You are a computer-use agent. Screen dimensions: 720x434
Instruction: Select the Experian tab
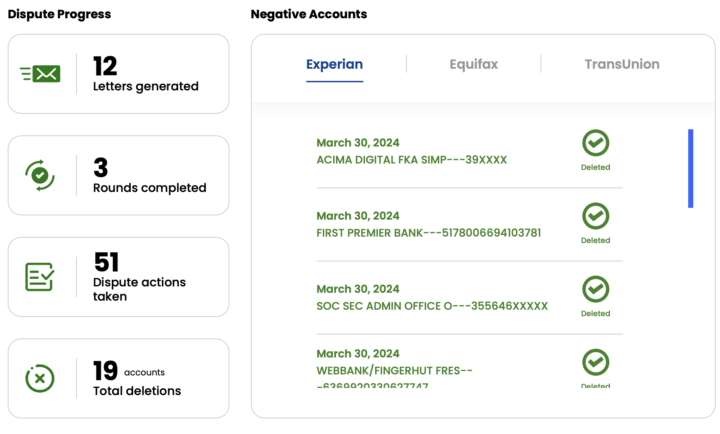click(x=334, y=64)
